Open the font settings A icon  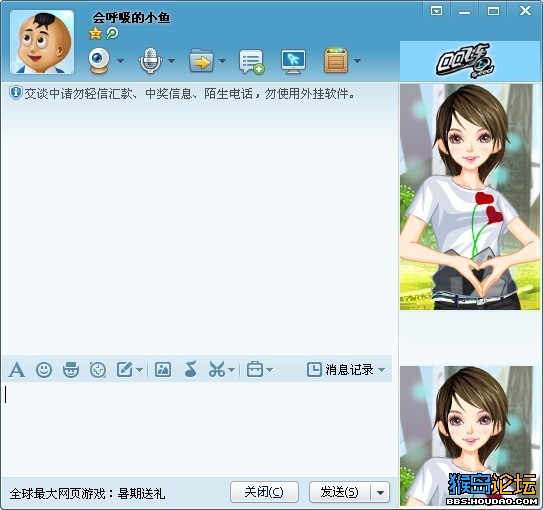point(17,369)
